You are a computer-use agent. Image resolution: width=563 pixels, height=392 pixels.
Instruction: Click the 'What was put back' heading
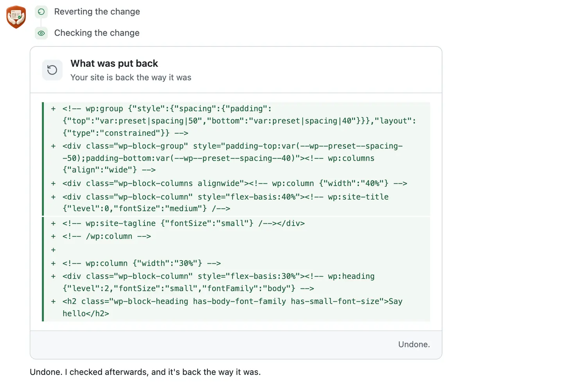point(114,63)
